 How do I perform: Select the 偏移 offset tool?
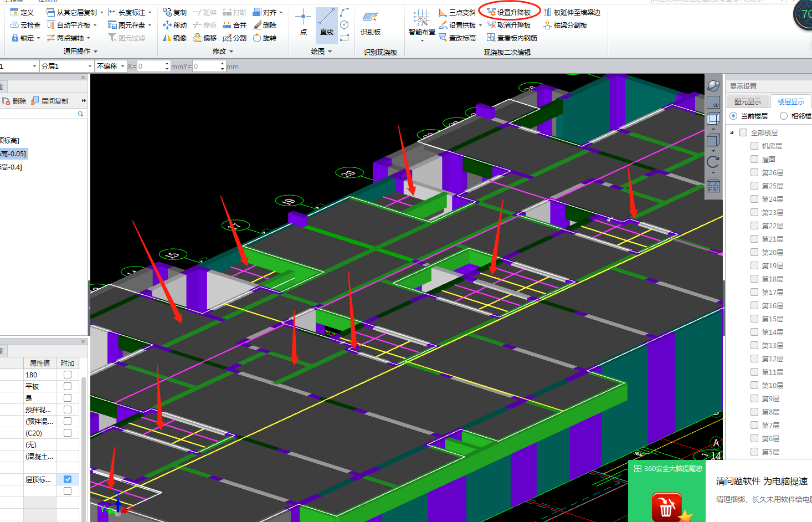point(204,38)
